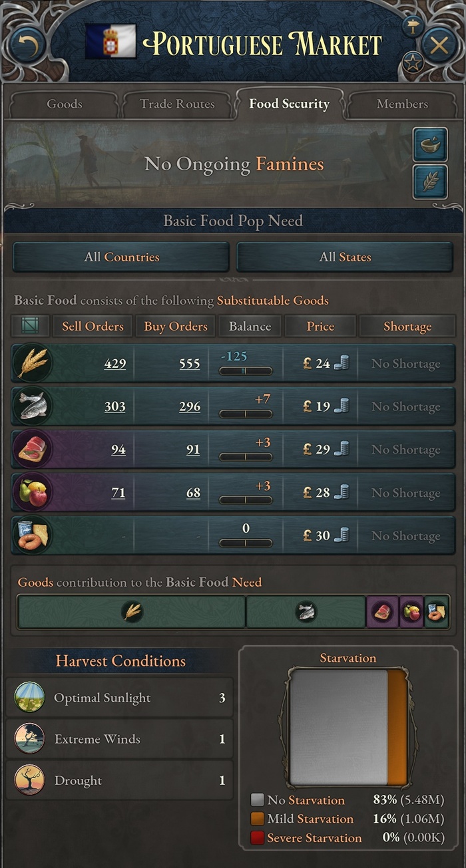Open the All Countries selector
The height and width of the screenshot is (868, 466).
click(x=121, y=257)
